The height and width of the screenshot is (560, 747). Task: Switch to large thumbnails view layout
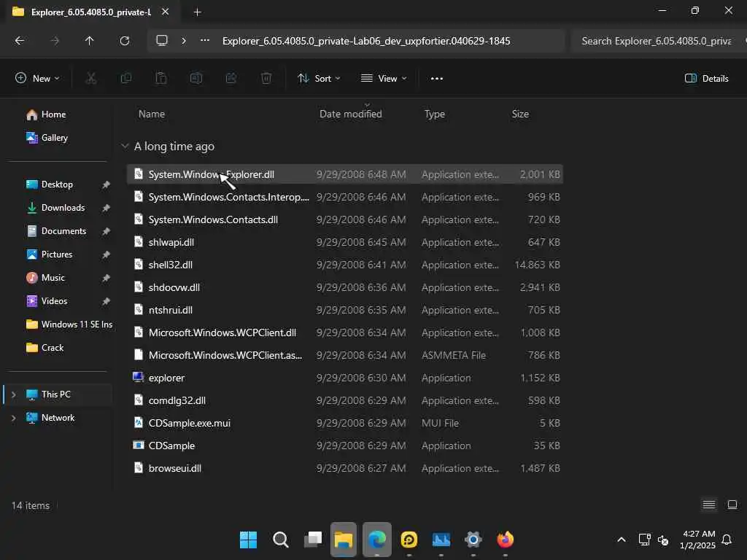[x=732, y=505]
